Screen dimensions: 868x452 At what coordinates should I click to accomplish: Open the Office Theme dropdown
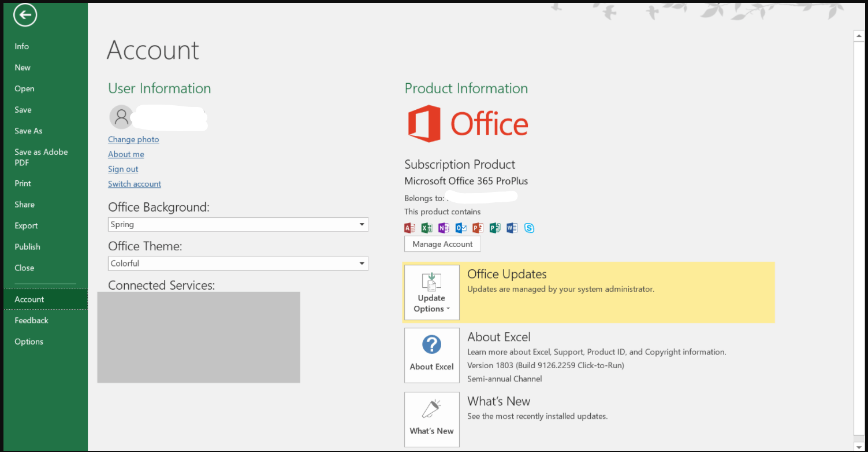tap(238, 263)
